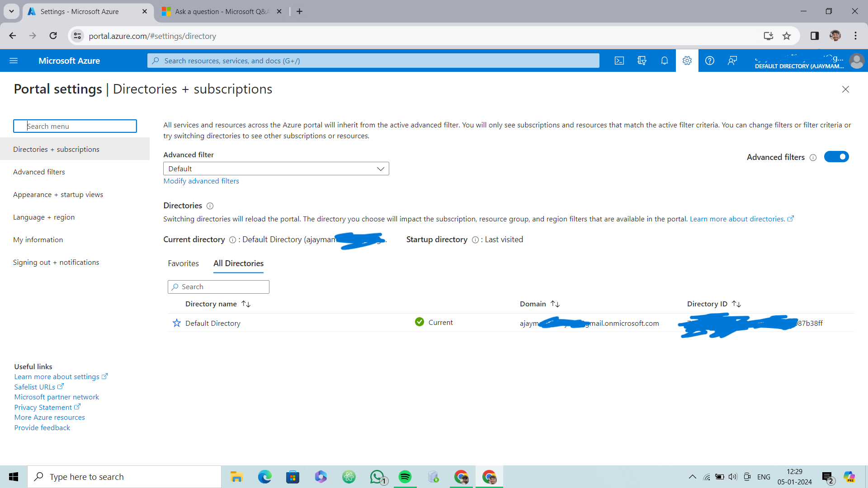The image size is (868, 488).
Task: Open File Explorer from the taskbar
Action: (x=236, y=477)
